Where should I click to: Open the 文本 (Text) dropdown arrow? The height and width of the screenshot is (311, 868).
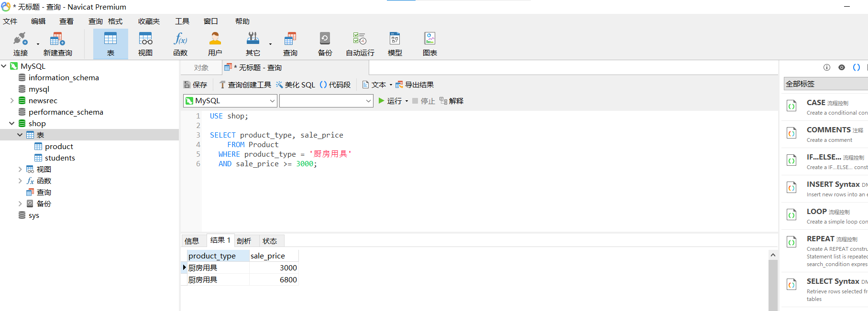[391, 85]
